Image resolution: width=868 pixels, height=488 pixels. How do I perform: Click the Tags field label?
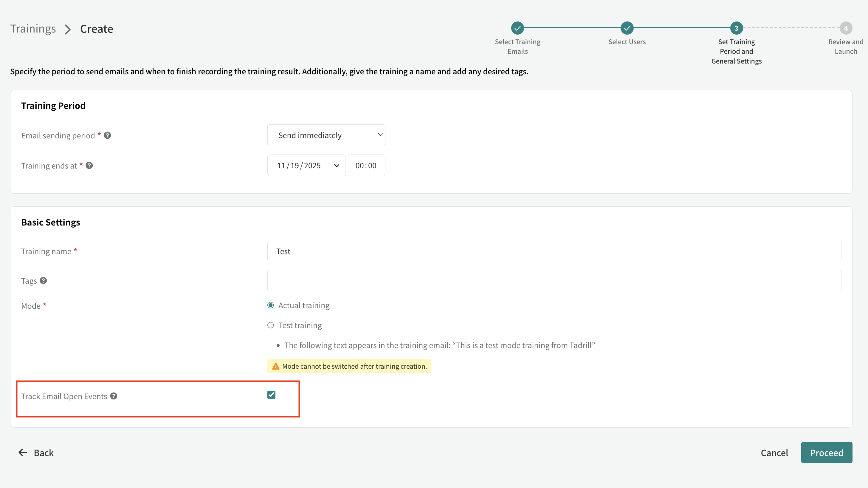click(x=29, y=281)
